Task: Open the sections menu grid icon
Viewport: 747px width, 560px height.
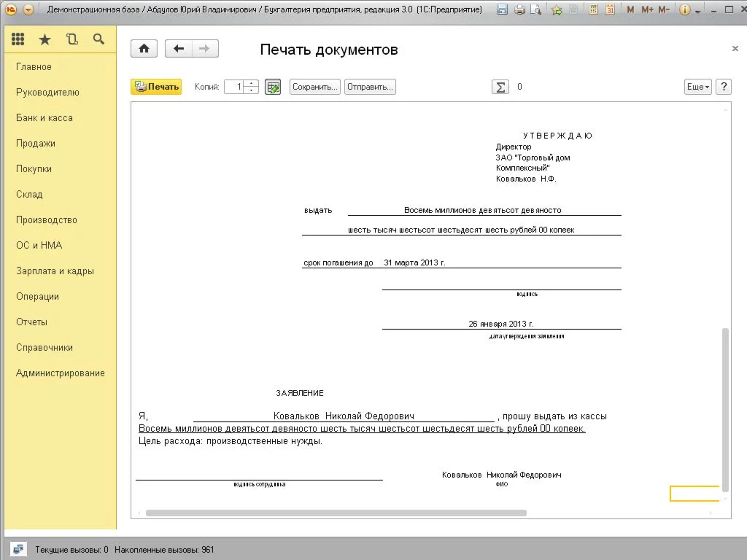Action: (x=18, y=39)
